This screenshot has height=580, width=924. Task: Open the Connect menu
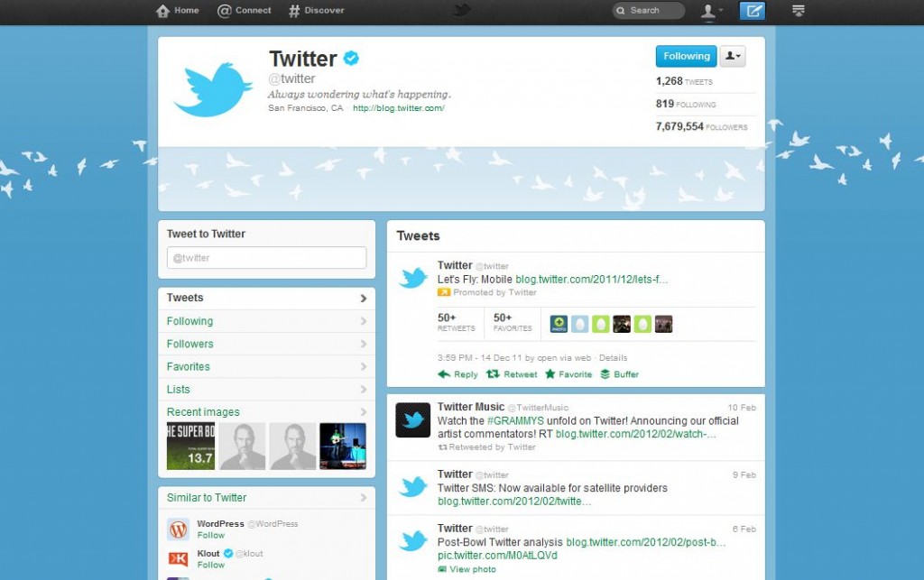(243, 11)
